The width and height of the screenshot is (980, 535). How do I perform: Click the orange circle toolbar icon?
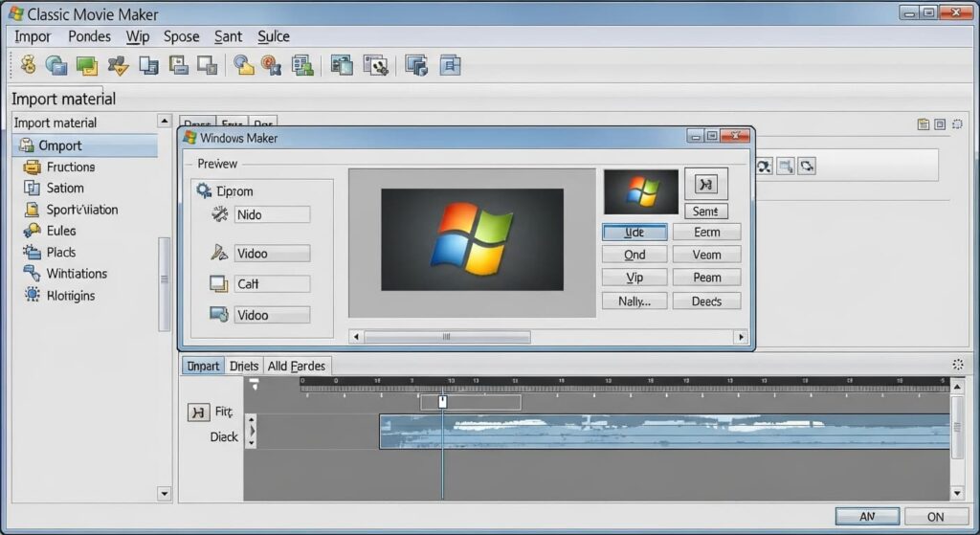pos(271,65)
